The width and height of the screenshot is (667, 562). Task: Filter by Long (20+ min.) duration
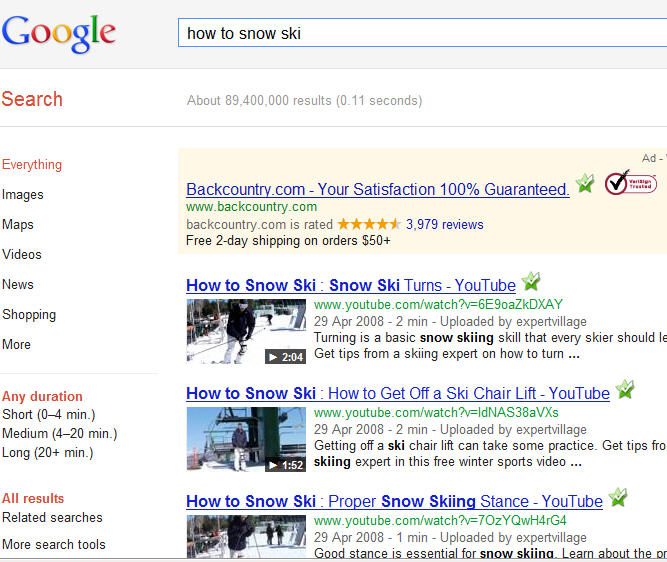point(47,452)
